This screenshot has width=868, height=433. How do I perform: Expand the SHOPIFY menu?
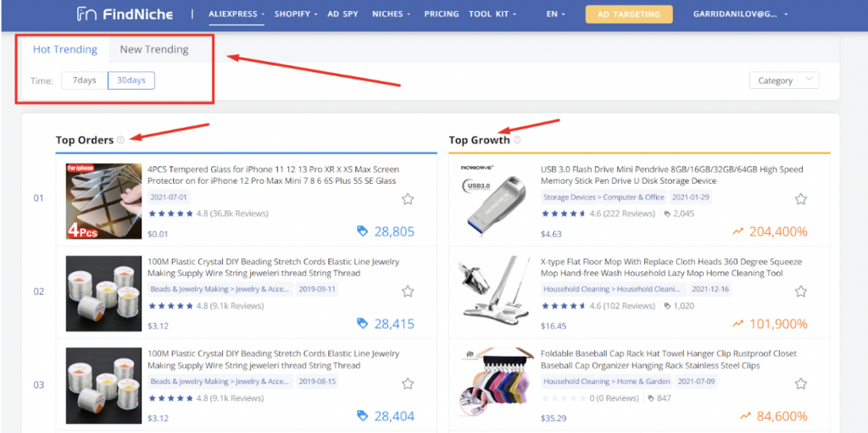tap(296, 14)
